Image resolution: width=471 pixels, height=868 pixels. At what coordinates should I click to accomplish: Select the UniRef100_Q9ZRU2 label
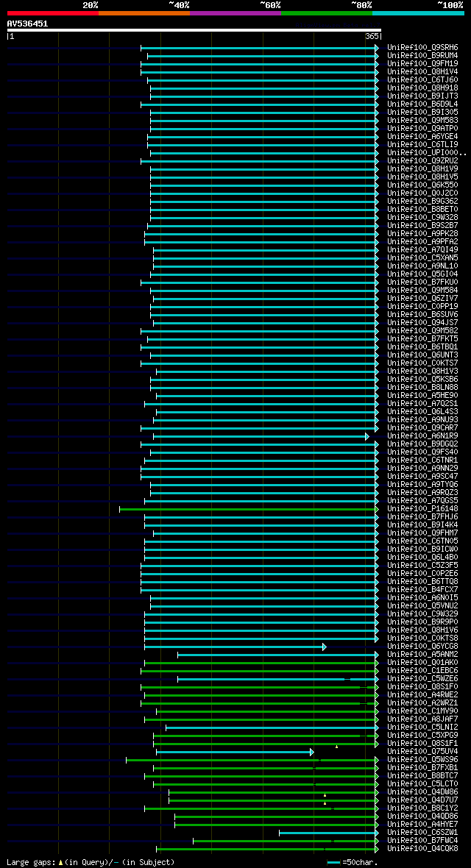point(422,161)
